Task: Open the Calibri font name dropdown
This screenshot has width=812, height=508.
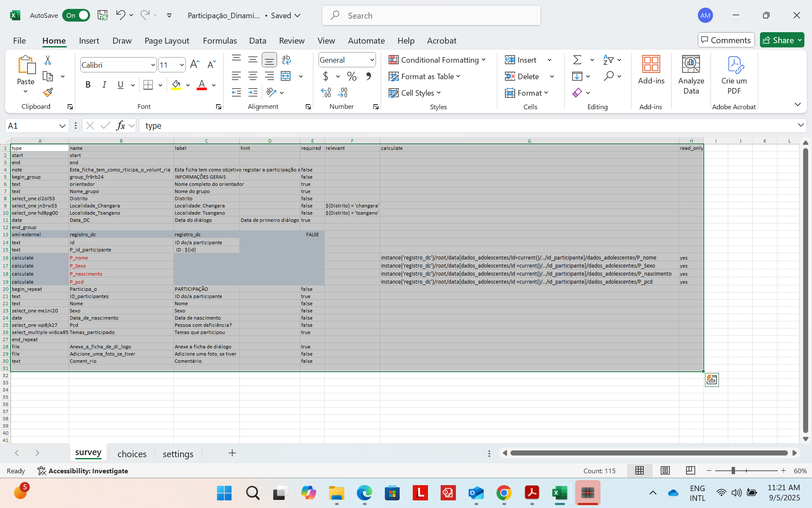Action: tap(153, 65)
